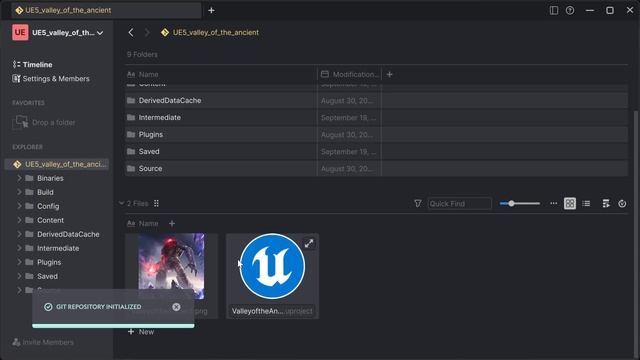Click the Drop a folder favorites area
This screenshot has width=640, height=360.
44,122
